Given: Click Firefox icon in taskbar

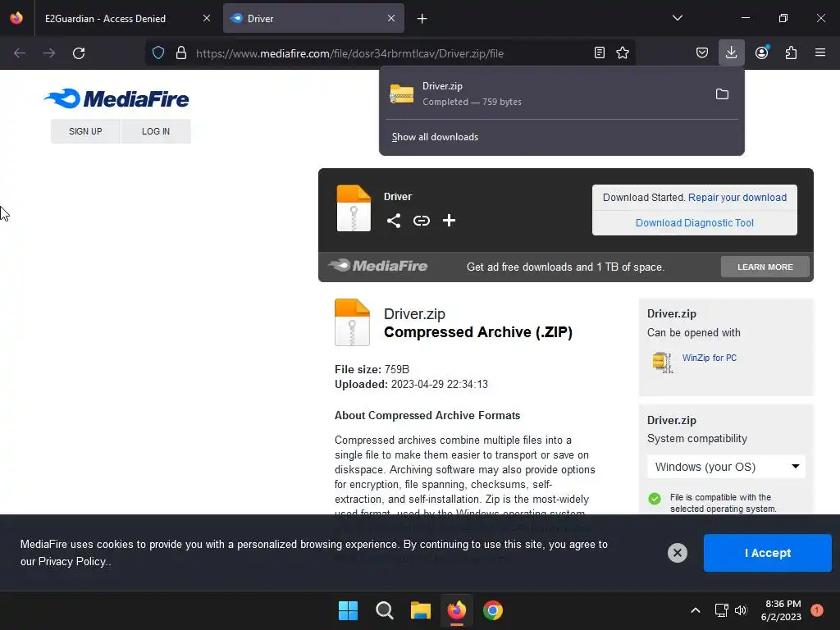Looking at the screenshot, I should click(456, 610).
